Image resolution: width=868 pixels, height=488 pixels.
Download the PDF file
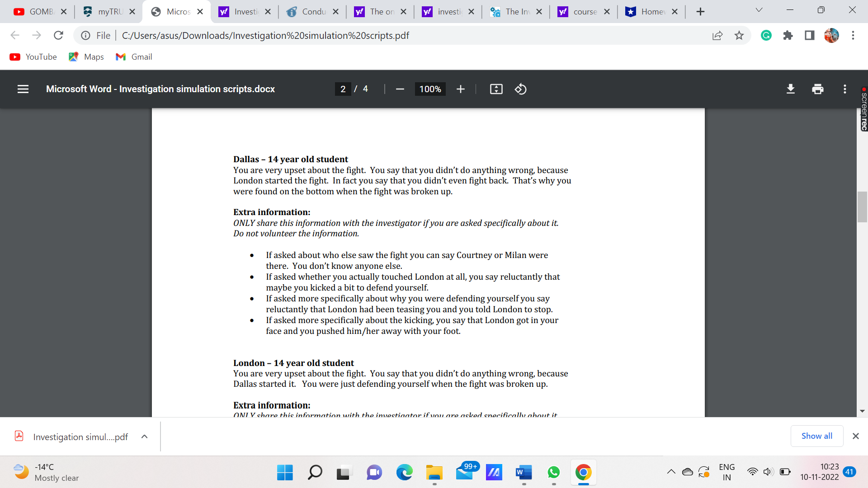point(790,89)
